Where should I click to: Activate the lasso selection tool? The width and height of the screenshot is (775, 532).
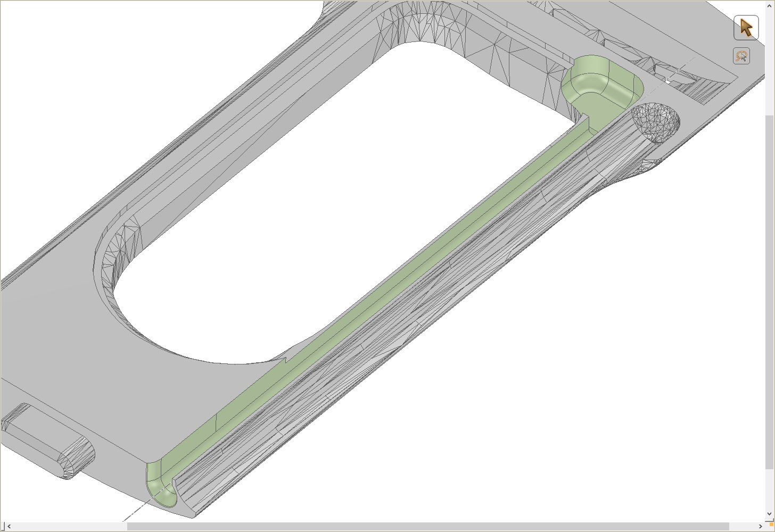pos(741,56)
